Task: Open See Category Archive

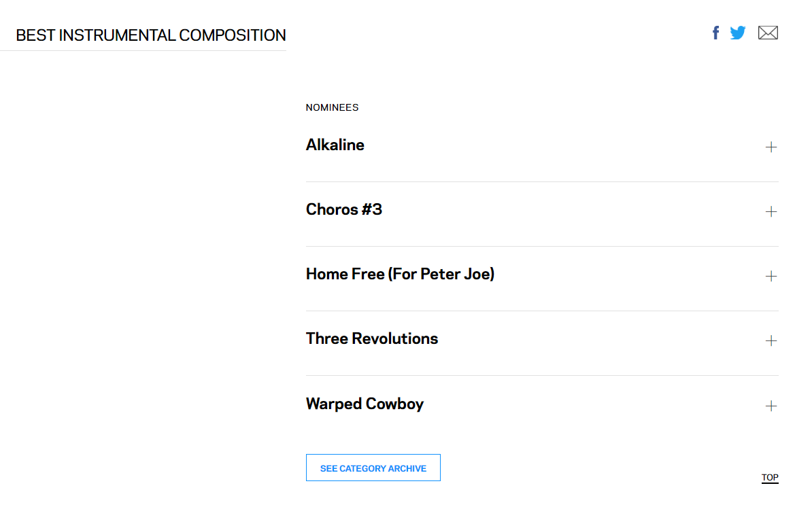Action: point(373,468)
